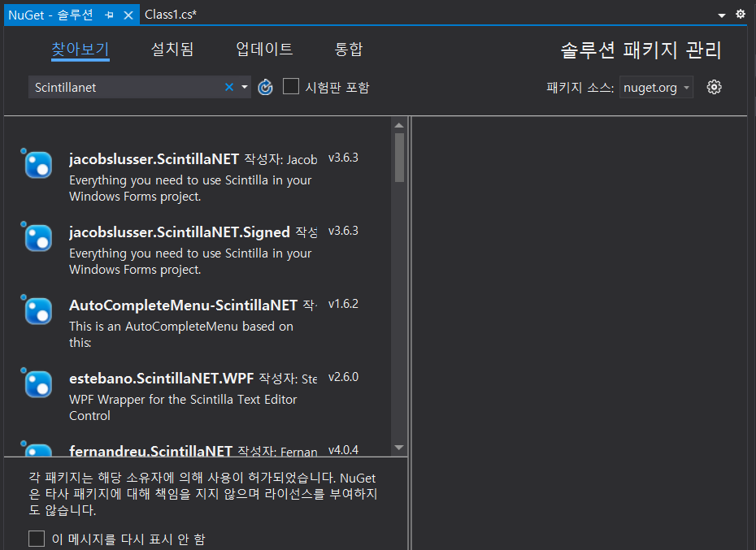The width and height of the screenshot is (756, 550).
Task: Select AutoCompleteMenu-ScintillaNET package title
Action: coord(183,305)
